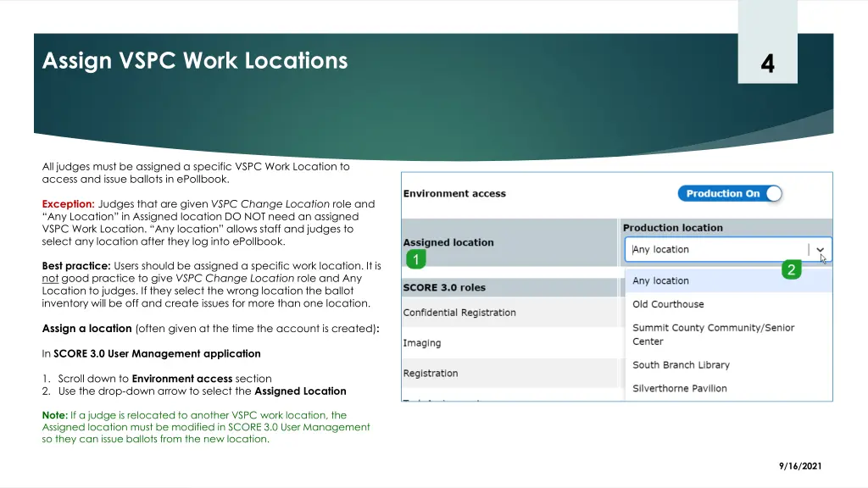Toggle the Production On switch
Viewport: 868px width, 488px height.
[x=729, y=194]
